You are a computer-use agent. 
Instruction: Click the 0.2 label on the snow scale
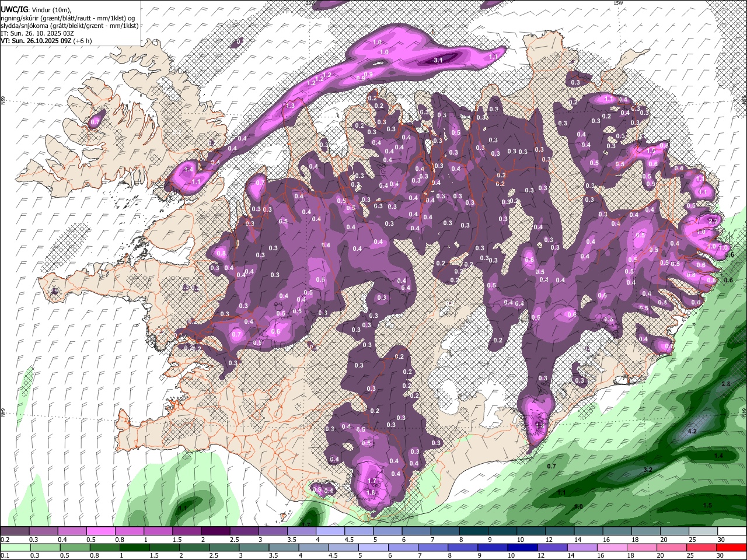5,540
